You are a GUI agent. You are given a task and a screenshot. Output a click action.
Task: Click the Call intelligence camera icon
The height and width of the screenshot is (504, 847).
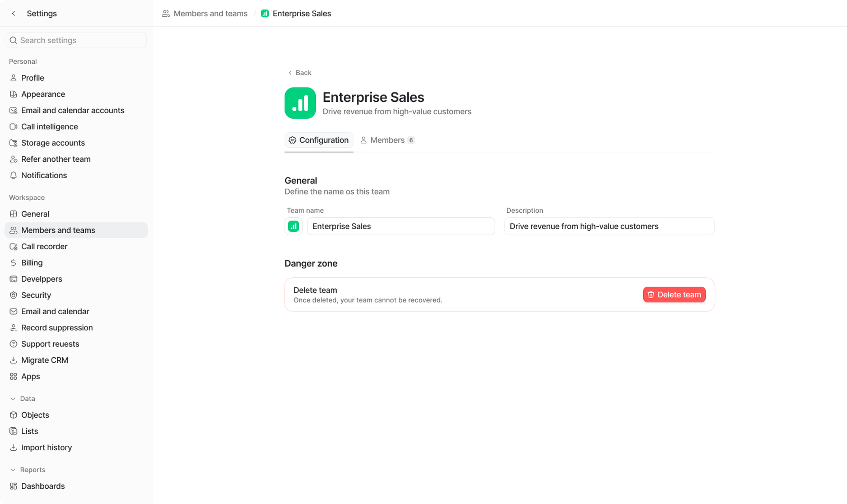13,127
